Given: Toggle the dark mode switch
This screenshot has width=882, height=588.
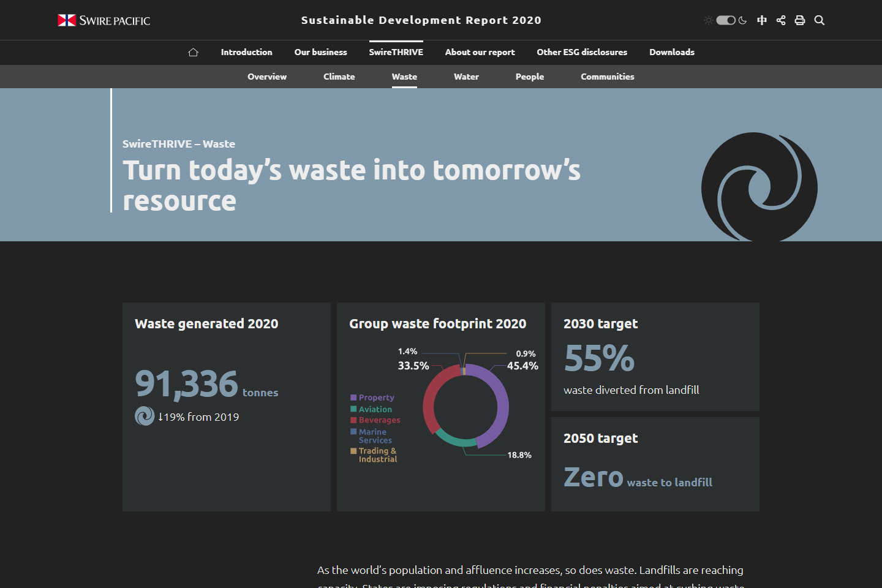Looking at the screenshot, I should coord(726,20).
